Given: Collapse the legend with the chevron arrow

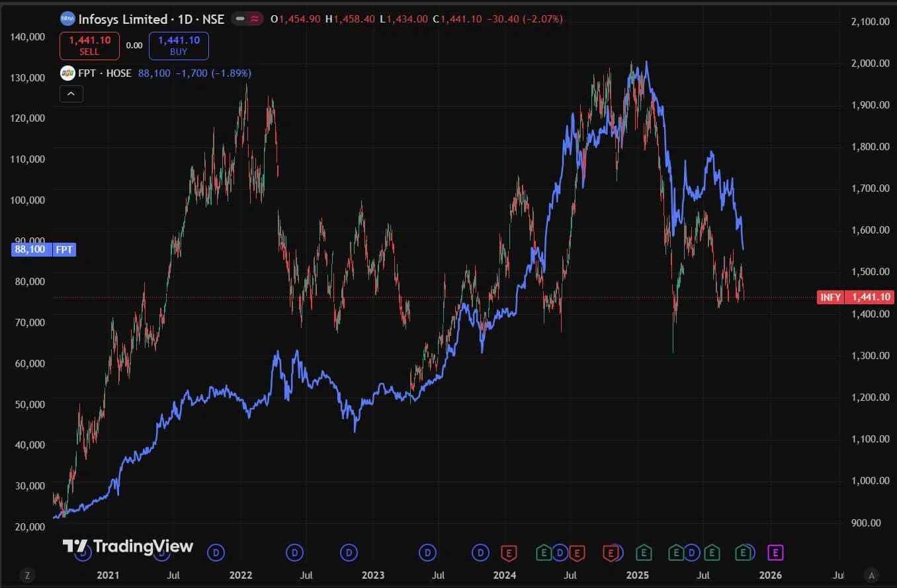Looking at the screenshot, I should (x=71, y=94).
